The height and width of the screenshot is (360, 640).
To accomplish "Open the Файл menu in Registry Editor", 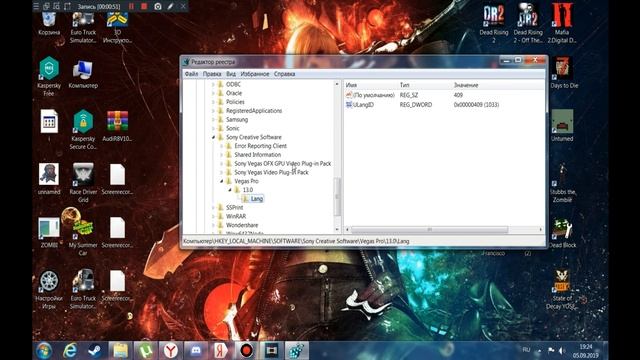I will pos(191,74).
